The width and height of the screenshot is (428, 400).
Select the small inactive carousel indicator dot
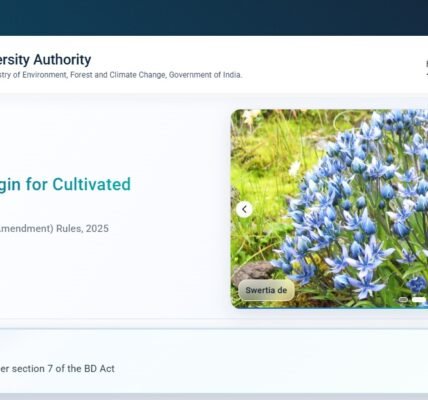point(403,299)
